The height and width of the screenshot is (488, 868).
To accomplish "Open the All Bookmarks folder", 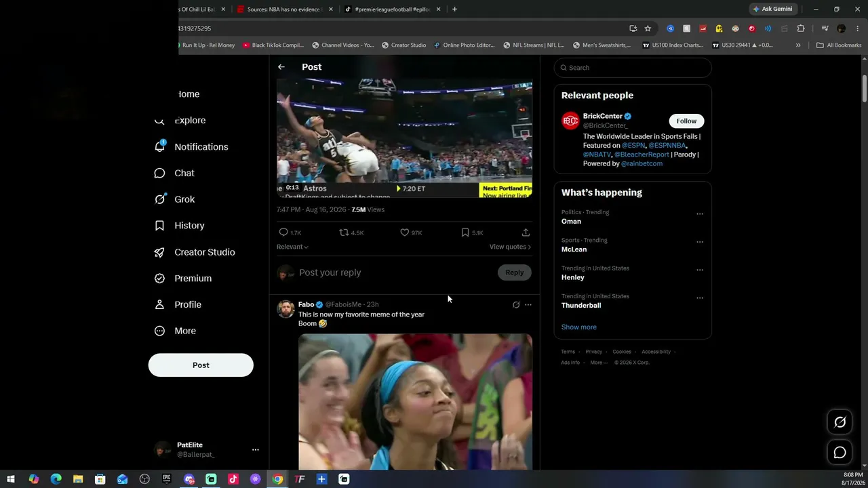I will 839,45.
